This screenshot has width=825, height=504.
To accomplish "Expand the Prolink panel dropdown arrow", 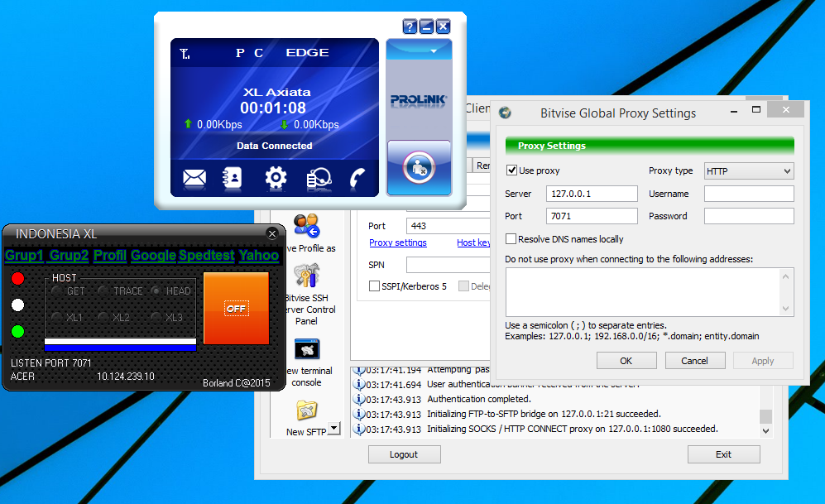I will coord(434,51).
